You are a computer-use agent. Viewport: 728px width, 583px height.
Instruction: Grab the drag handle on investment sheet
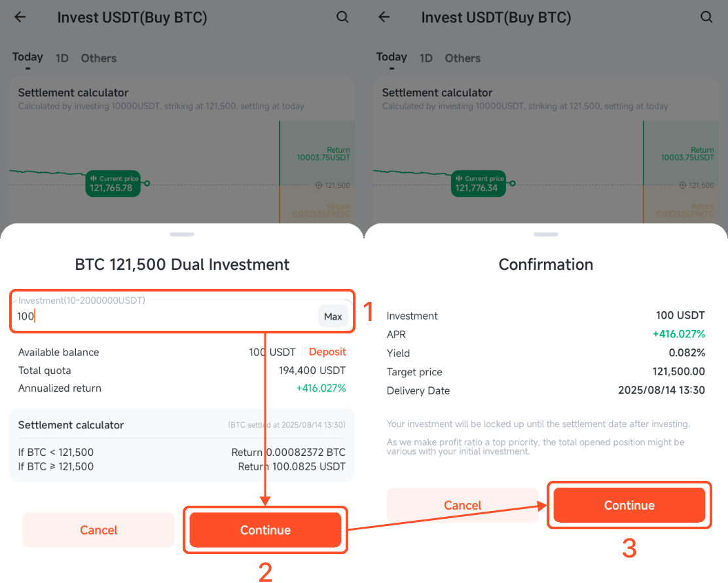point(182,234)
